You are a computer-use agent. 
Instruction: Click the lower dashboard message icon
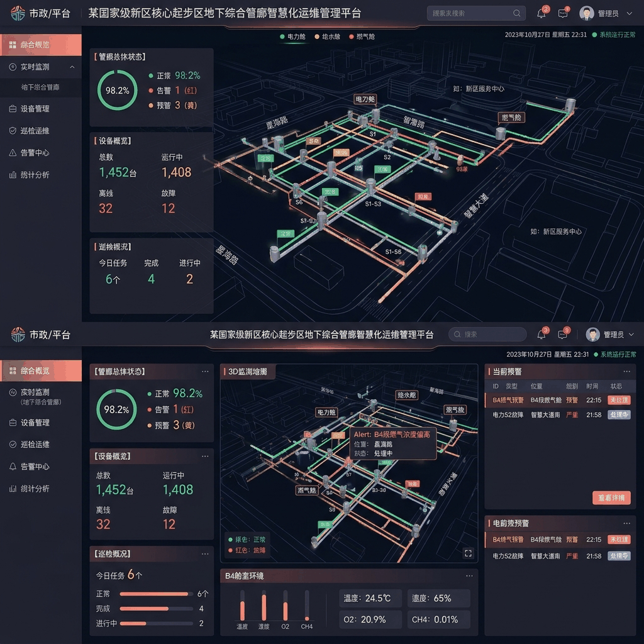tap(563, 335)
